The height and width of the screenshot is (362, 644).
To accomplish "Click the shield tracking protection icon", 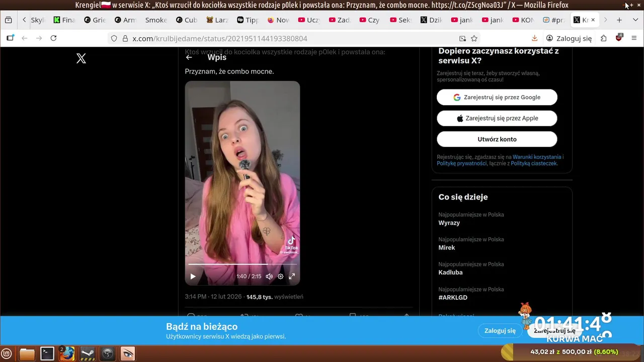I will pyautogui.click(x=114, y=38).
